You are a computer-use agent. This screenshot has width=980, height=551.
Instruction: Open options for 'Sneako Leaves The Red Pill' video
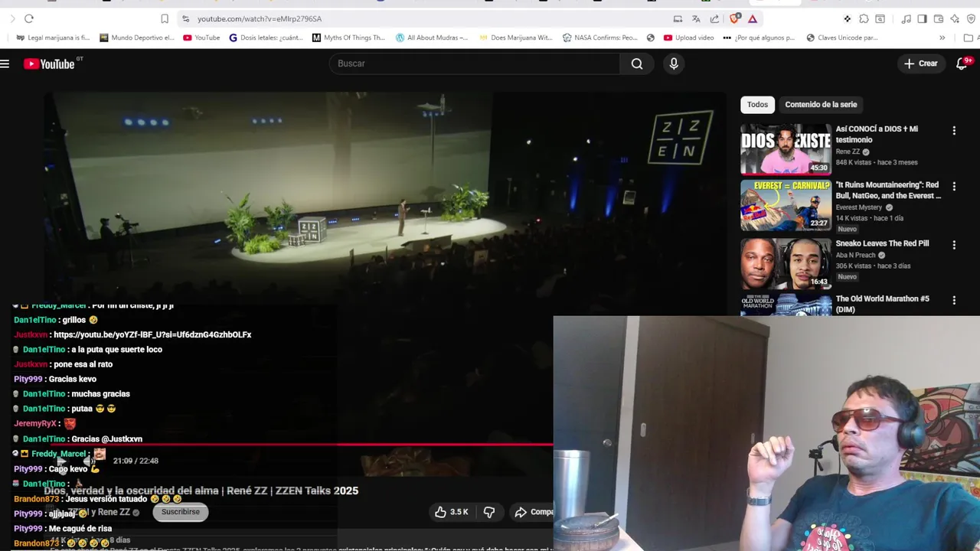954,245
